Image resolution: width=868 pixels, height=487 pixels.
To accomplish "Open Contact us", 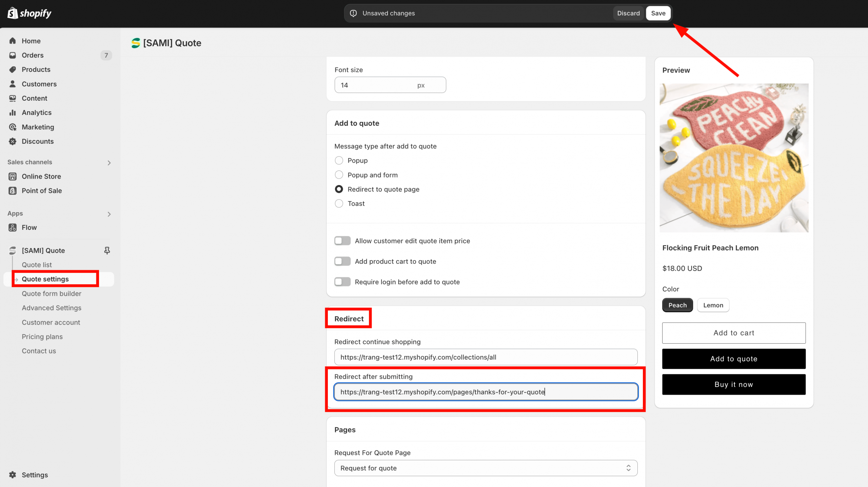I will pos(39,351).
